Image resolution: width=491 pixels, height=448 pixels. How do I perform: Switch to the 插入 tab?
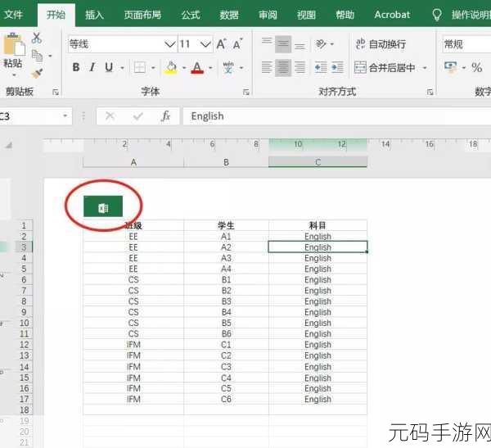tap(94, 15)
